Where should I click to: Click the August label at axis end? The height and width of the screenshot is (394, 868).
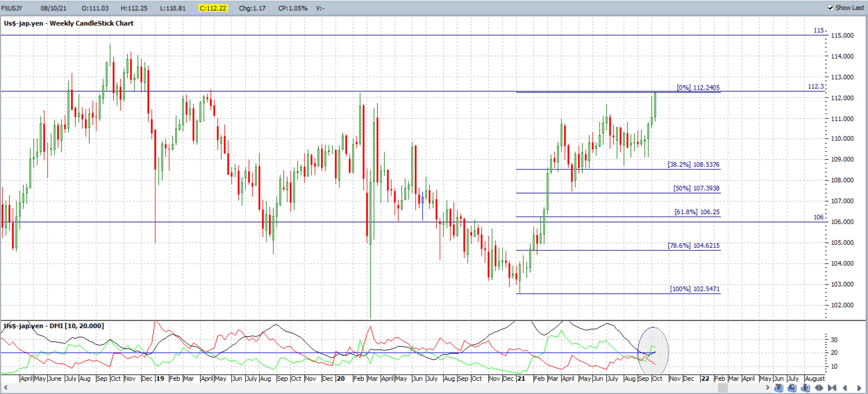(x=815, y=378)
